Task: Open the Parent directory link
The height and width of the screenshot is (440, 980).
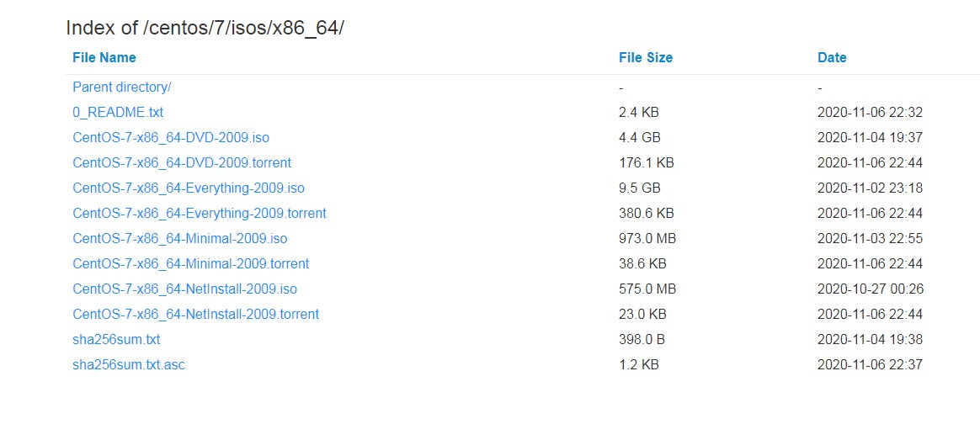Action: (122, 87)
